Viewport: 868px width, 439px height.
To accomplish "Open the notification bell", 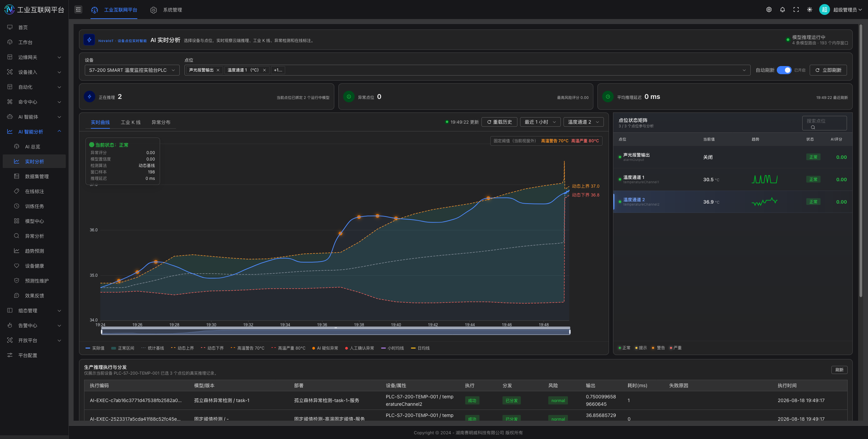I will coord(783,9).
